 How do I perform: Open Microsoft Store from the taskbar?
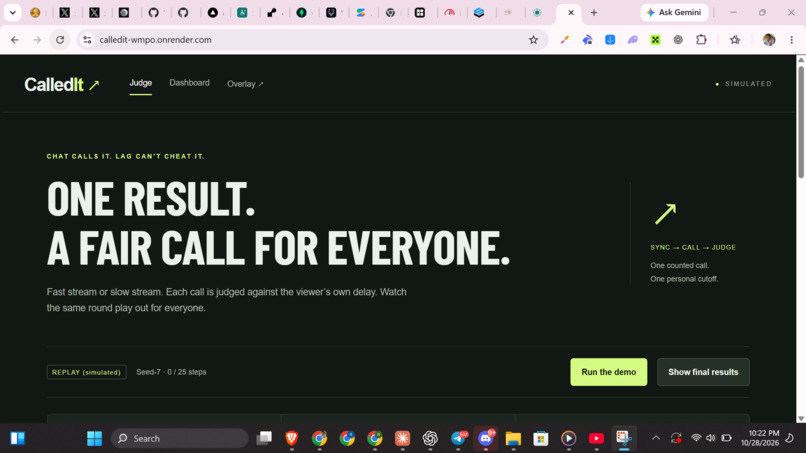point(541,439)
